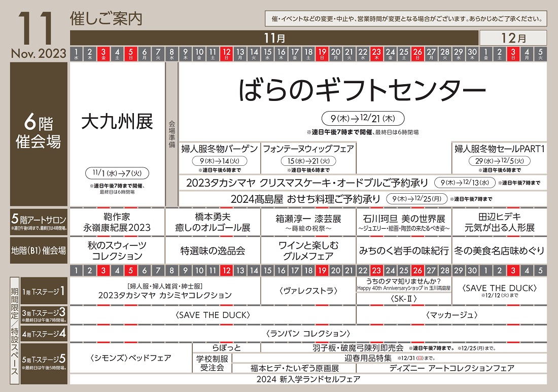Screen dimensions: 558x392
Task: Click the 福本ヒデ・たいぞう原画展 cell
Action: pyautogui.click(x=295, y=368)
